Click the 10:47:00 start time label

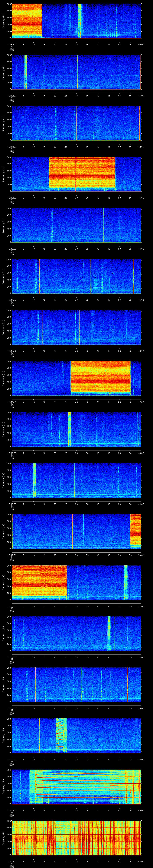tap(12, 453)
